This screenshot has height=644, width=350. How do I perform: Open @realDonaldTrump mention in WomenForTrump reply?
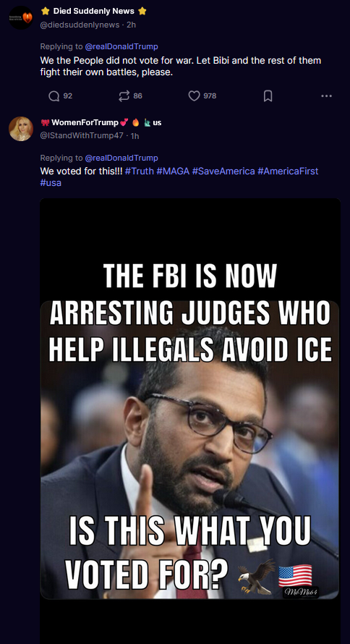(x=121, y=158)
